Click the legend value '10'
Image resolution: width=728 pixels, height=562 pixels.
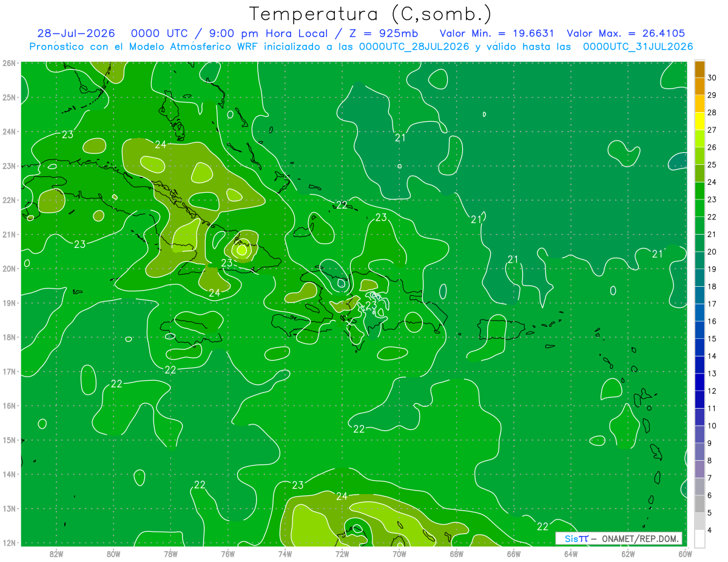(712, 426)
